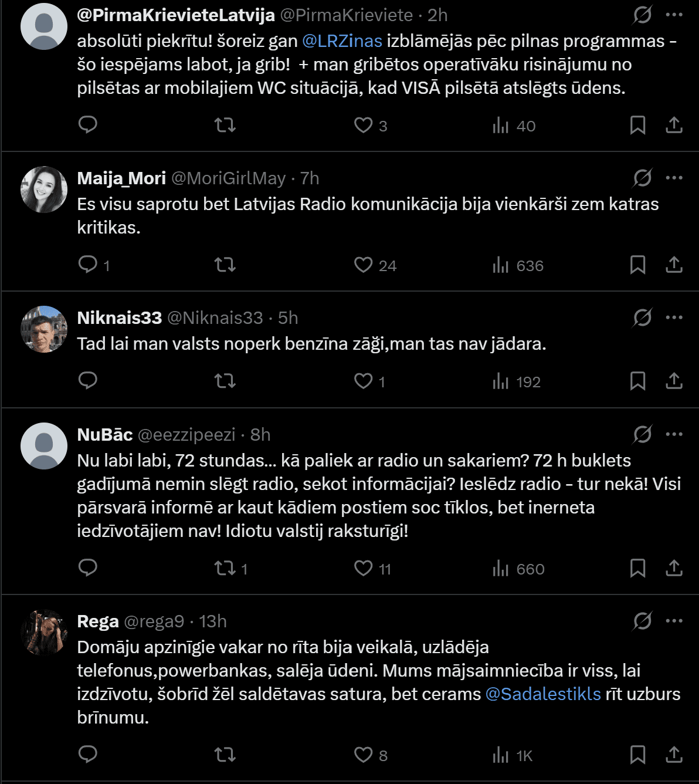Image resolution: width=699 pixels, height=784 pixels.
Task: Like PirmaKrievieteLatvija's tweet with 3 likes
Action: click(x=364, y=125)
